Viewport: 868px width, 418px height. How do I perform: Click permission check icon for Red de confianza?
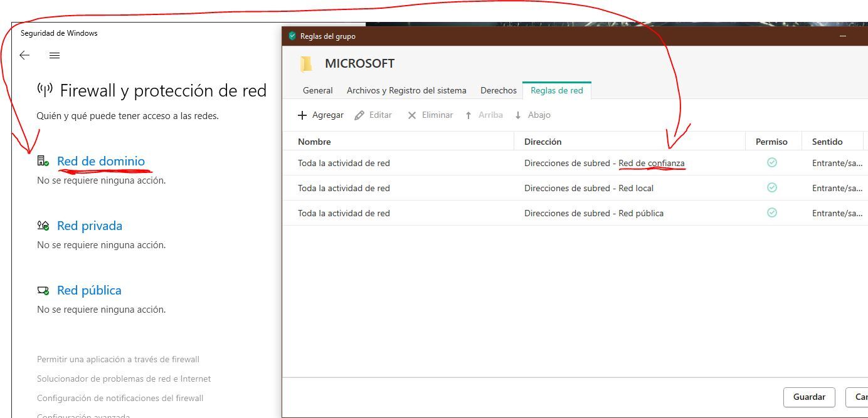(x=772, y=162)
